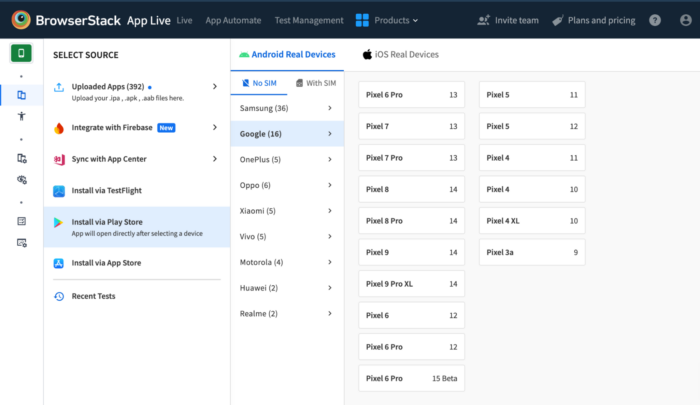Viewport: 700px width, 405px height.
Task: Open Plans and pricing
Action: 594,20
